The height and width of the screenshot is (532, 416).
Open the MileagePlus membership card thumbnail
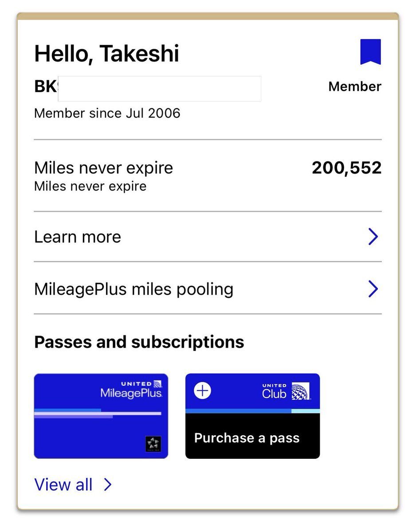[101, 416]
